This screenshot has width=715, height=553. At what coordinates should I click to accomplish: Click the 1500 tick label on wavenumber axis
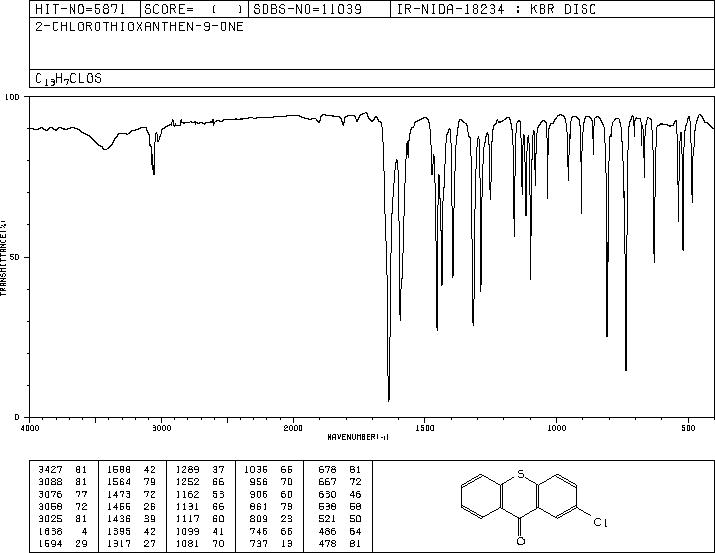425,428
